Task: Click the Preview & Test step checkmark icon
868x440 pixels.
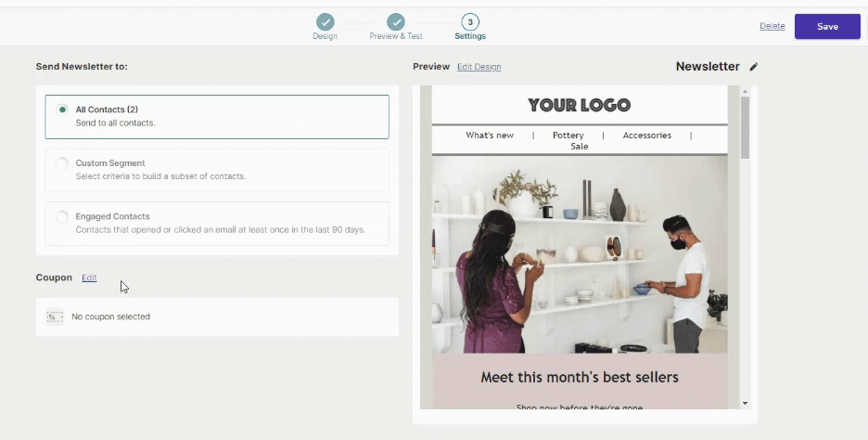Action: [x=396, y=22]
